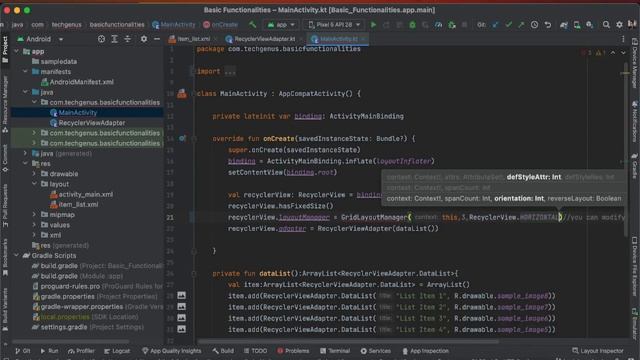Click the Git commit checkmark icon

(508, 25)
